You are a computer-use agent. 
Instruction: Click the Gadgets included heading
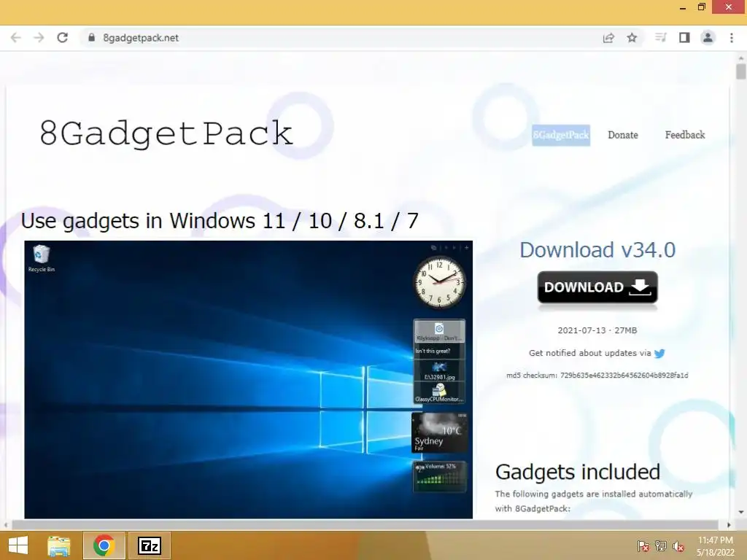[x=578, y=472]
